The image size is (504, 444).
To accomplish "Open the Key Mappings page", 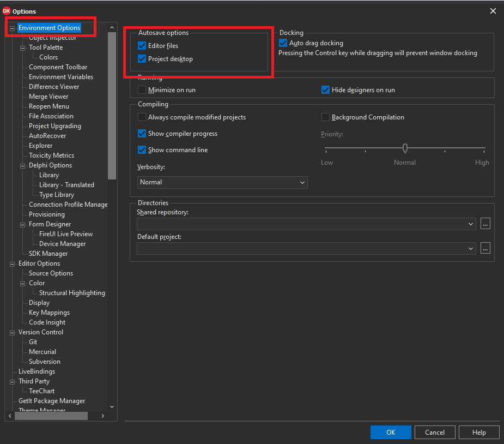I will click(x=49, y=313).
